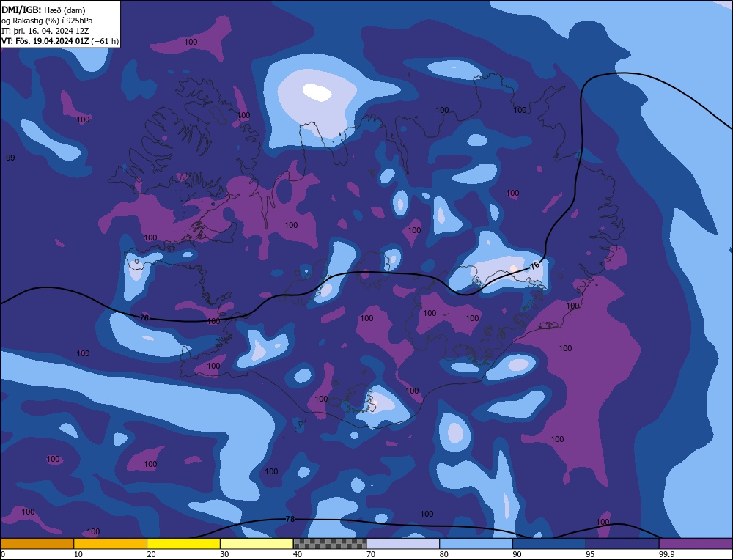This screenshot has width=733, height=560.
Task: Click the '20' legend tick label
Action: [x=151, y=554]
